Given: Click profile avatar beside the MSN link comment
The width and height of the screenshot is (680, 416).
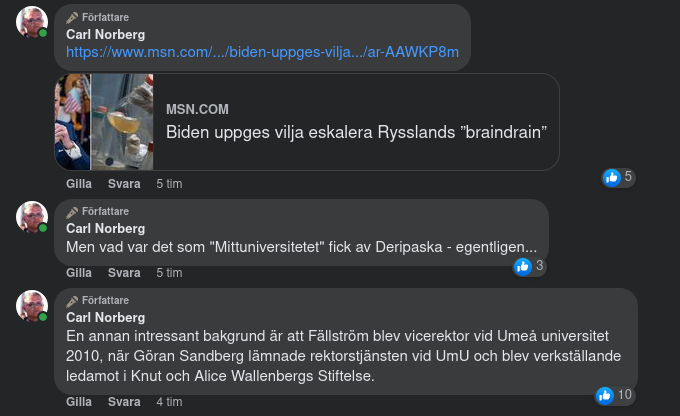Looking at the screenshot, I should click(x=31, y=21).
